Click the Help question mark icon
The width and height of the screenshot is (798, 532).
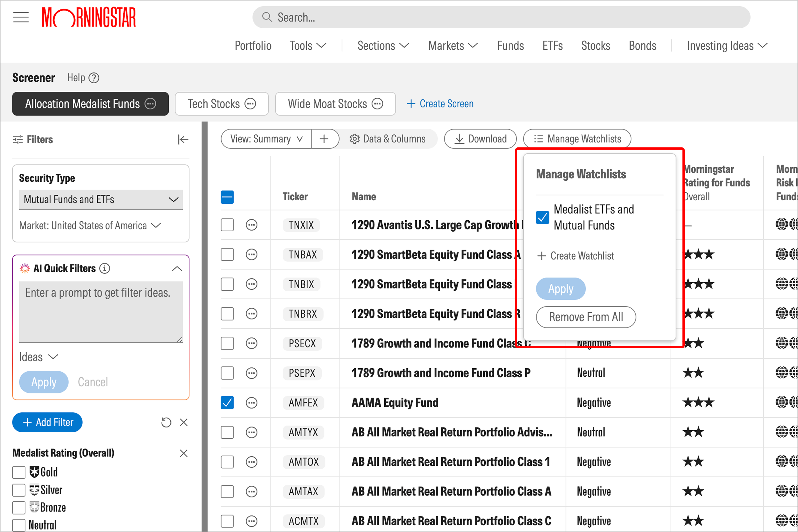pyautogui.click(x=94, y=78)
